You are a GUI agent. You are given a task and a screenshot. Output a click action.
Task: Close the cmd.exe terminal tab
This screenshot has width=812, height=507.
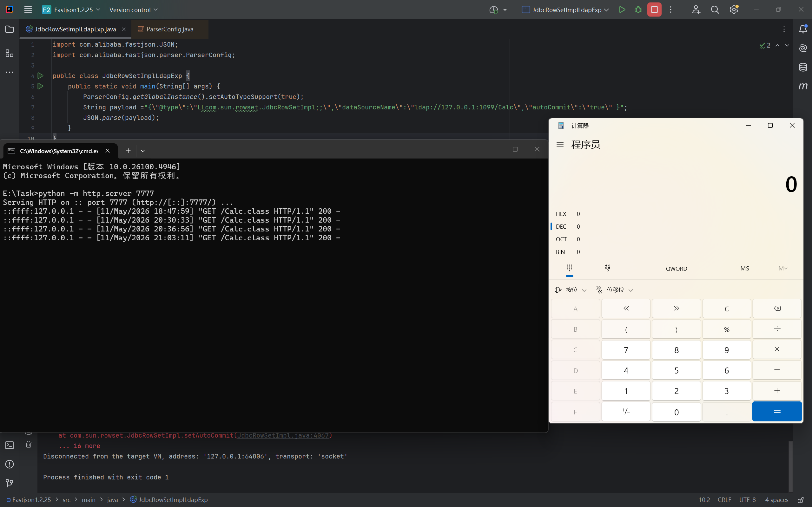[107, 151]
